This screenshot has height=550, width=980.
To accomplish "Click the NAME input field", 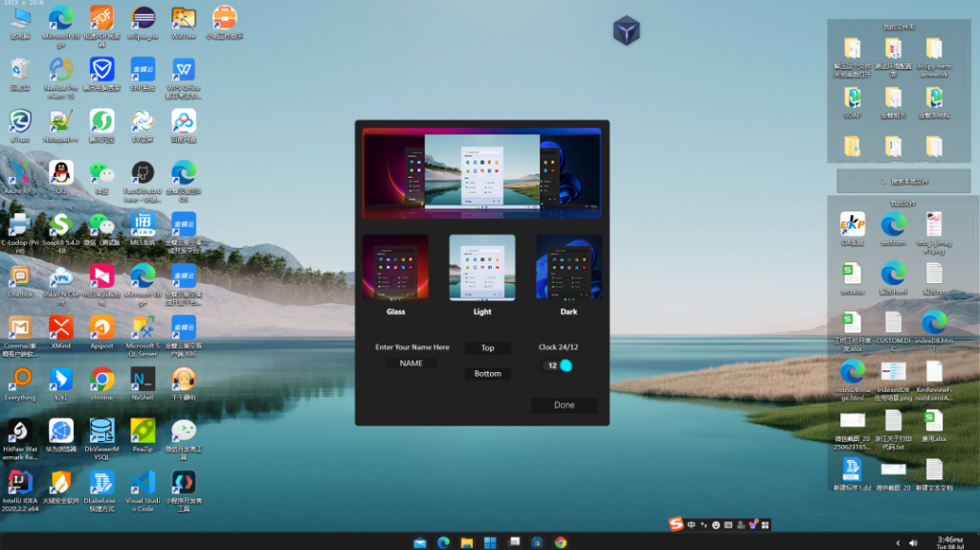I will 412,363.
